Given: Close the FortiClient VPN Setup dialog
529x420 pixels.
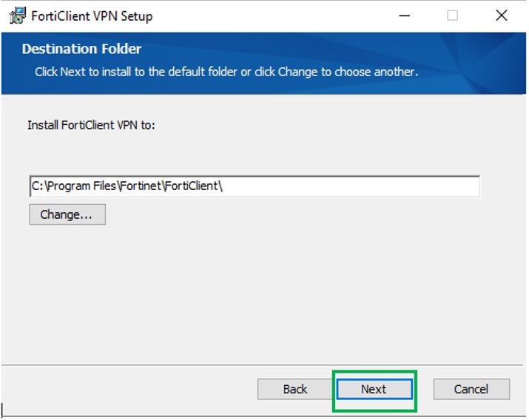Looking at the screenshot, I should tap(501, 16).
